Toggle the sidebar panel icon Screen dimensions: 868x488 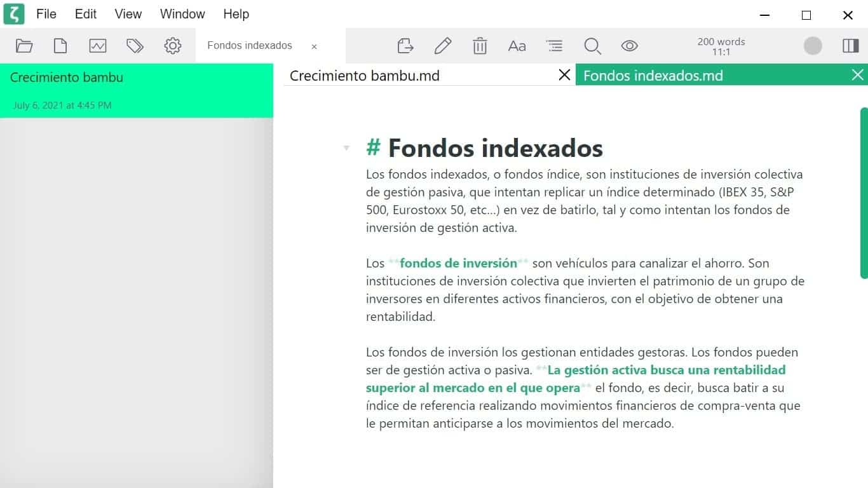click(x=850, y=46)
